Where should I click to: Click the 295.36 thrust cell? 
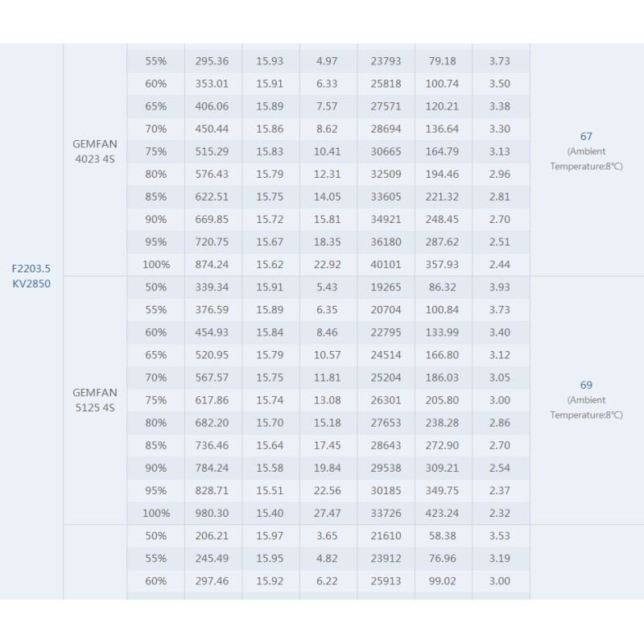click(212, 61)
